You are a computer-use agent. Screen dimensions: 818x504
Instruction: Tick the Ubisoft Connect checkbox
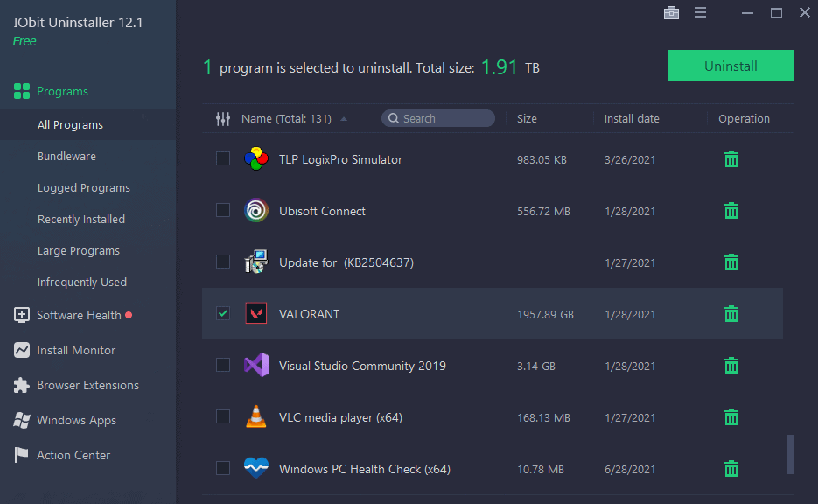pos(223,210)
